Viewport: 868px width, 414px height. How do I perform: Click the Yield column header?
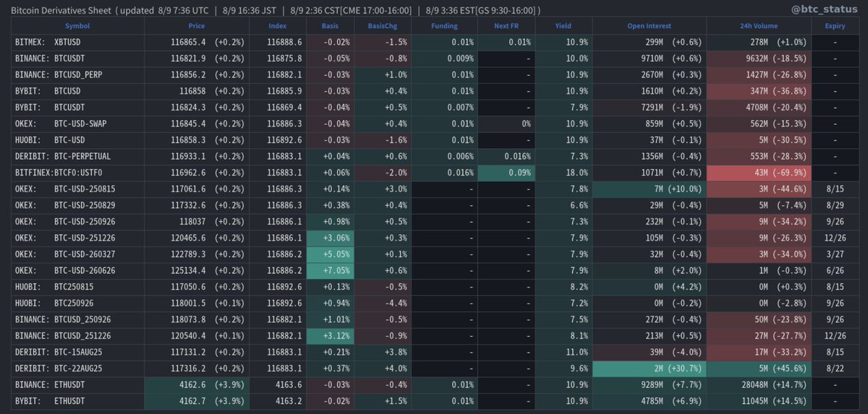563,26
